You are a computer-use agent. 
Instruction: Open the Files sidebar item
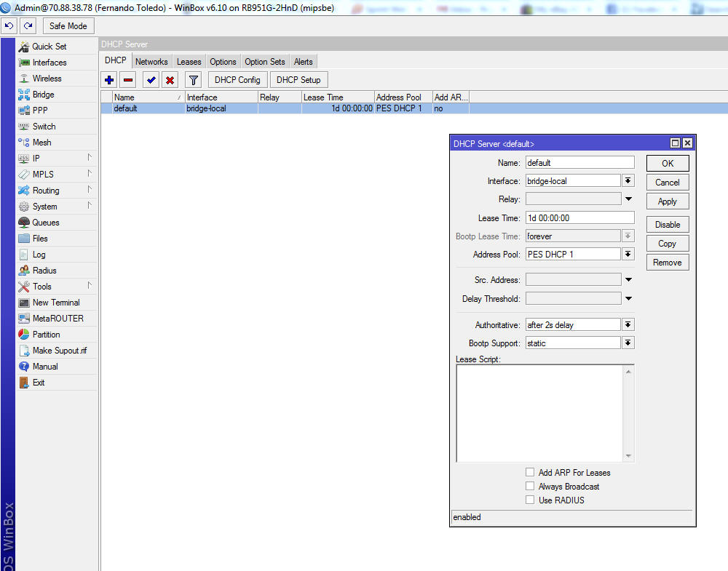57,239
